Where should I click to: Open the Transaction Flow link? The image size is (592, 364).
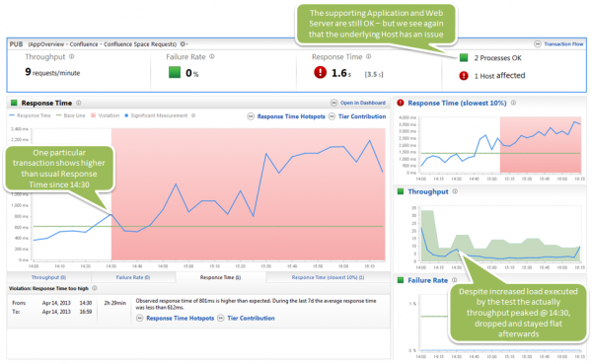[x=563, y=44]
